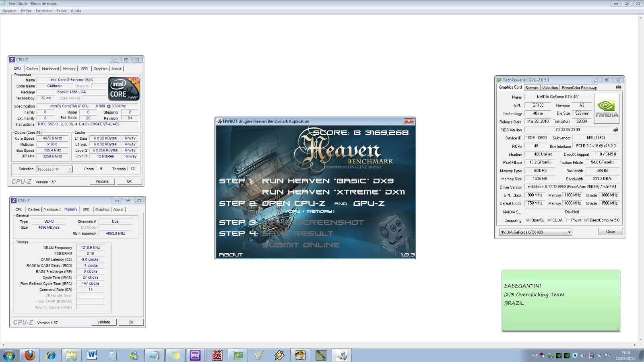Open the Arquivo menu in Notepad

pos(9,11)
